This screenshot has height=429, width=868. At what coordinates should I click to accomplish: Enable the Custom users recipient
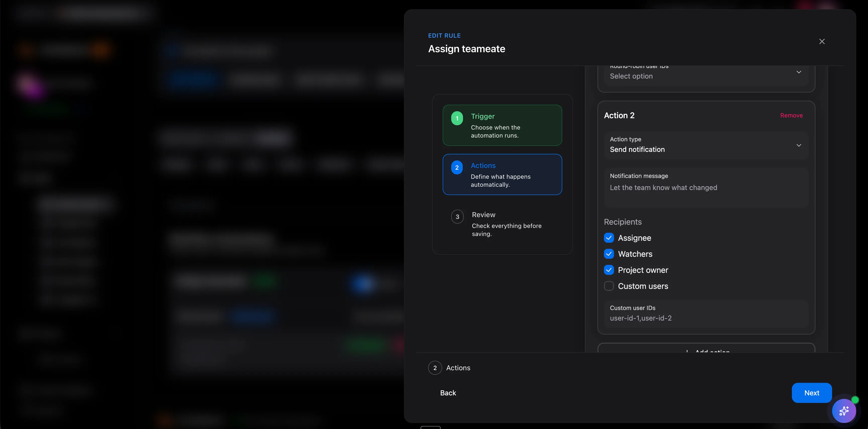coord(609,286)
